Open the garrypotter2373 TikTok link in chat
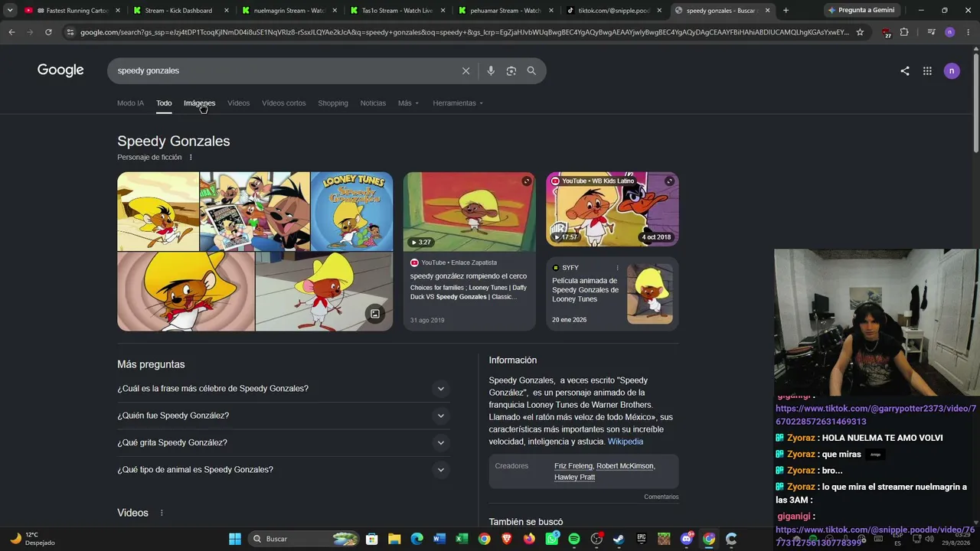Screen dimensions: 980x551 coord(876,415)
